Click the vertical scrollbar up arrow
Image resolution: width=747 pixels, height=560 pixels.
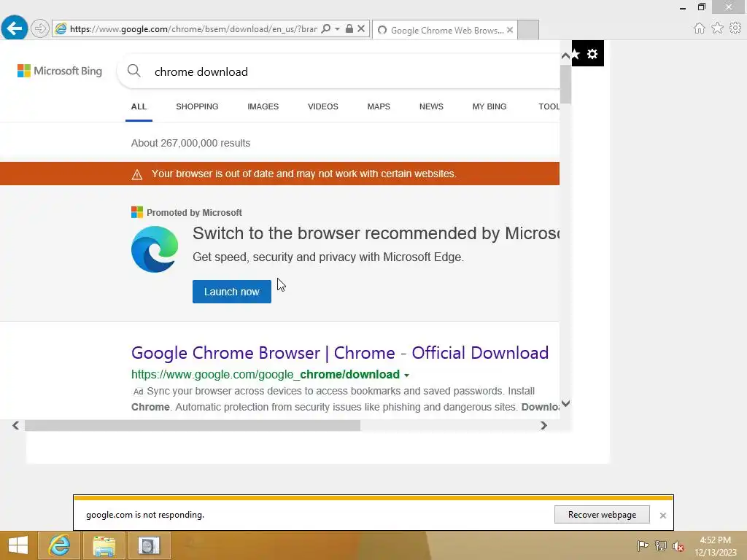[x=565, y=56]
